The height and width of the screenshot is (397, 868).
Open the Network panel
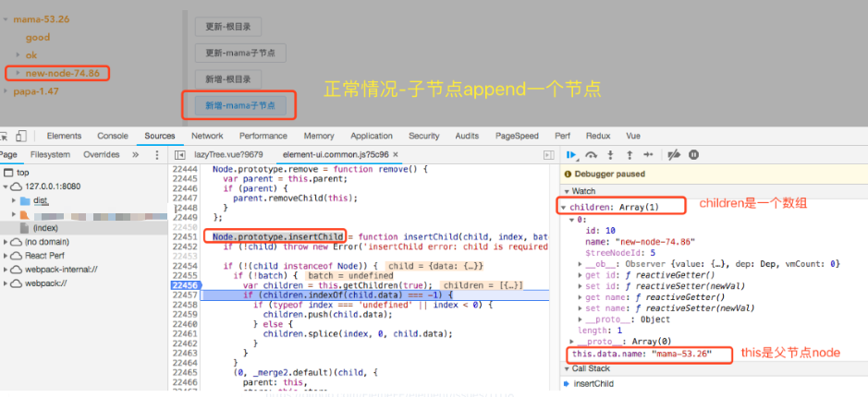pyautogui.click(x=207, y=136)
